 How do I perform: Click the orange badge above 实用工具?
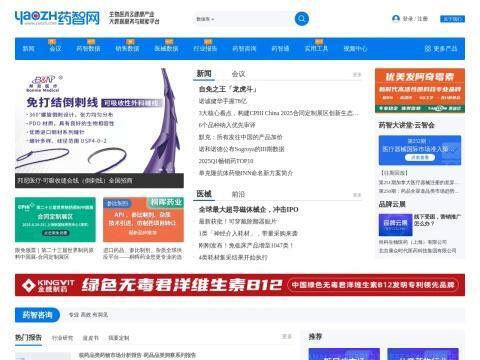(x=319, y=42)
